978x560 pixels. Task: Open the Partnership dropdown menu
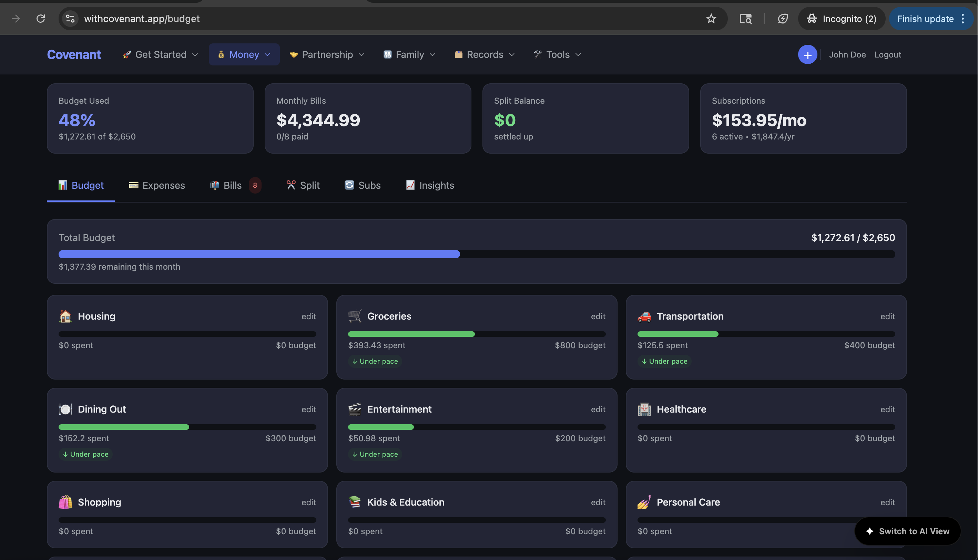[327, 55]
